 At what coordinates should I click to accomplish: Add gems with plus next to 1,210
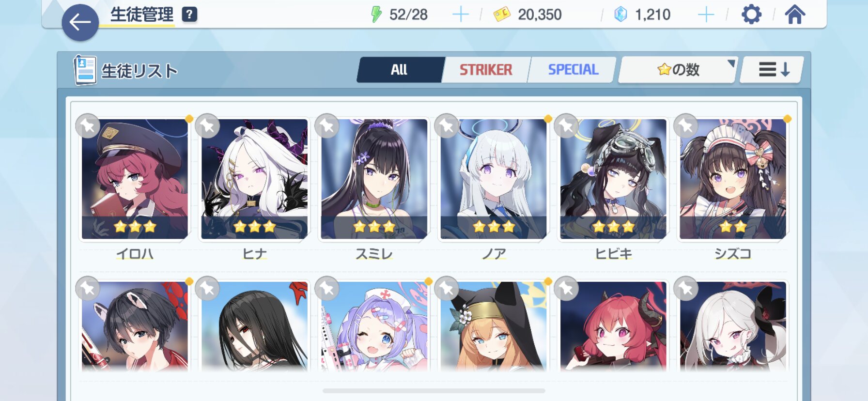706,15
